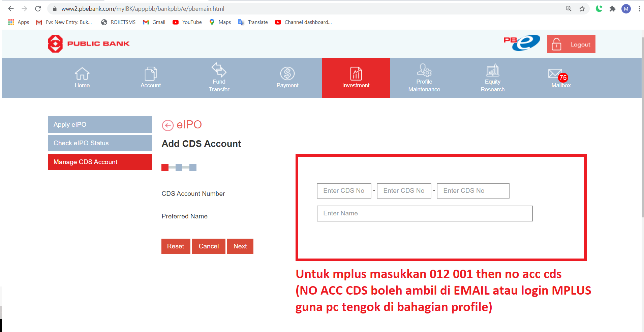Click the Public Bank logo
Image resolution: width=644 pixels, height=332 pixels.
pyautogui.click(x=89, y=43)
